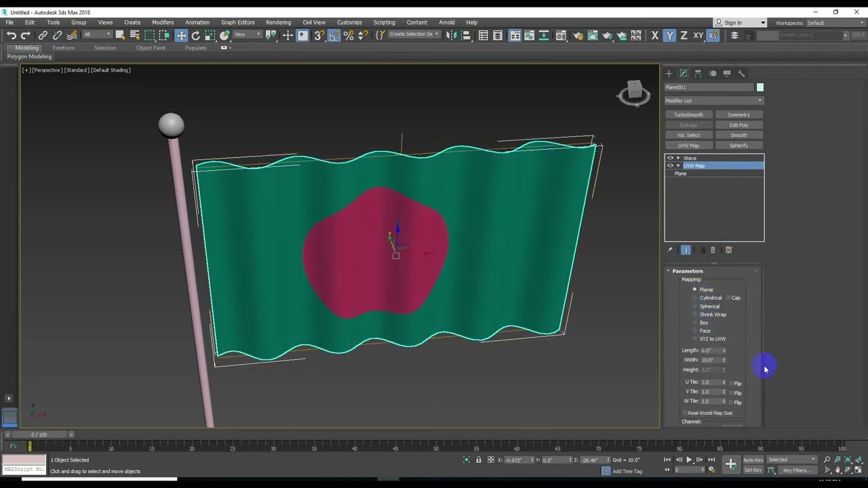The height and width of the screenshot is (488, 868).
Task: Open the selection filter All dropdown
Action: [x=97, y=35]
